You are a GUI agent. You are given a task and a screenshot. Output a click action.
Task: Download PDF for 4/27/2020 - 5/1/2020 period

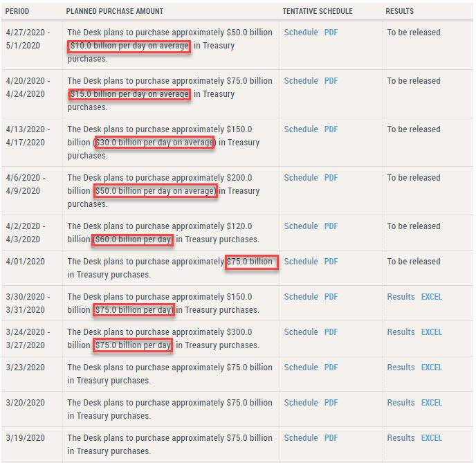click(331, 33)
